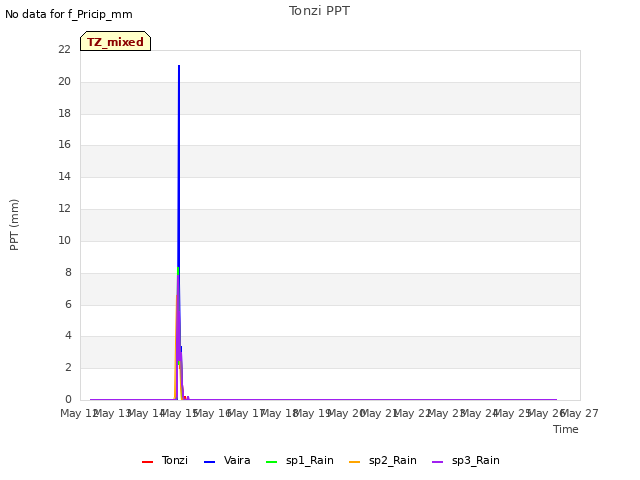Viewport: 640px width, 480px height.
Task: Click the red Tonzi legend swatch
Action: 147,462
